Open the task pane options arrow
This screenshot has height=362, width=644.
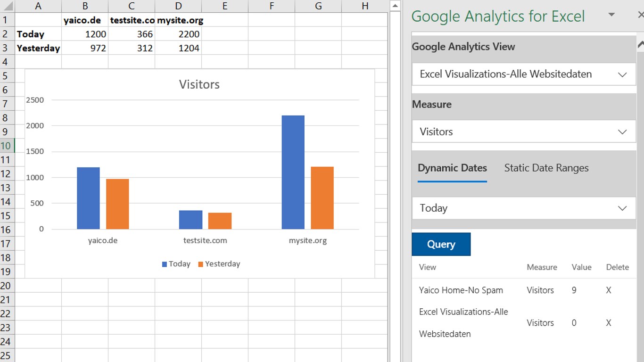point(611,15)
